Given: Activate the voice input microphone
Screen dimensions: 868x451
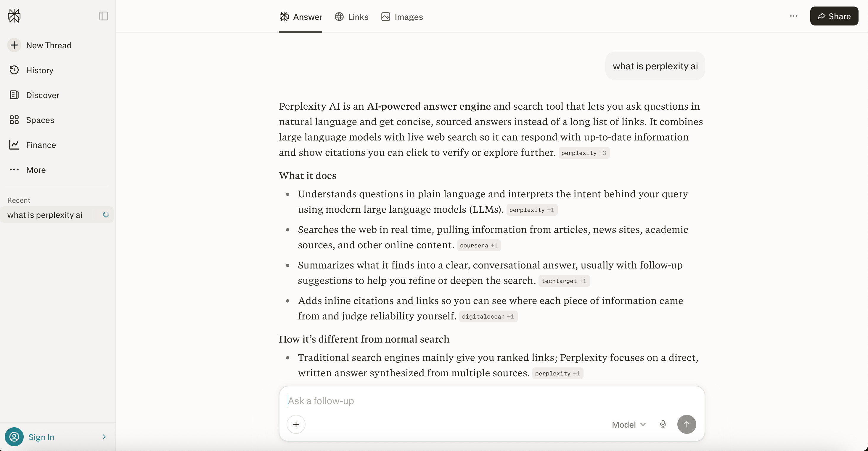Looking at the screenshot, I should pyautogui.click(x=663, y=424).
